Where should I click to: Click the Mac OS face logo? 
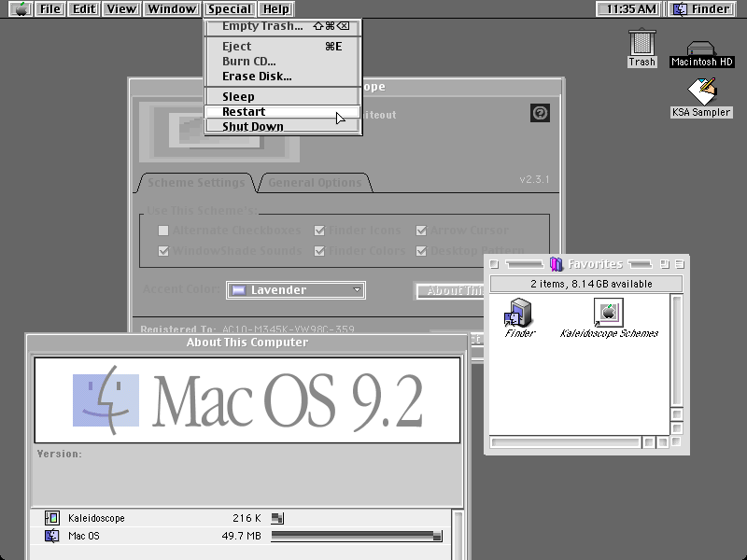pyautogui.click(x=106, y=400)
